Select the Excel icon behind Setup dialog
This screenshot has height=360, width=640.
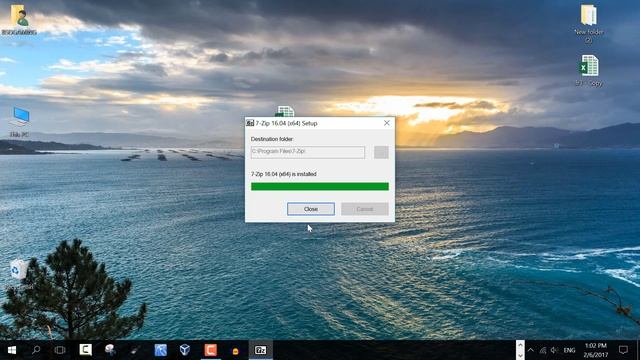point(285,111)
